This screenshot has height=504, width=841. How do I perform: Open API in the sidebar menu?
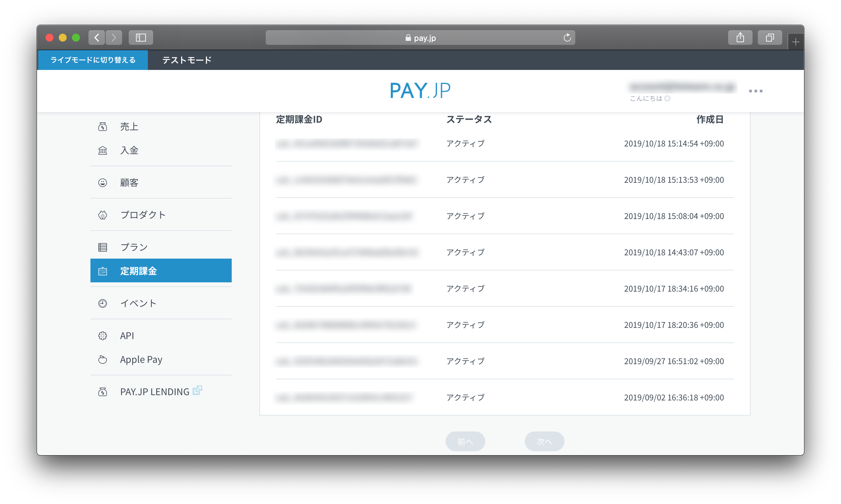pyautogui.click(x=161, y=335)
